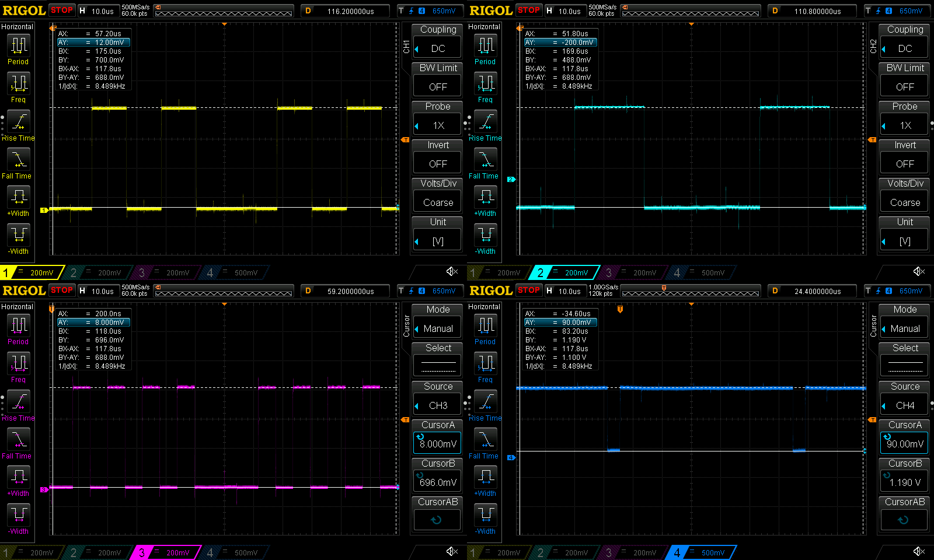The height and width of the screenshot is (560, 934).
Task: Select dimmed channel 4 tab in CH1 screen
Action: tap(235, 272)
